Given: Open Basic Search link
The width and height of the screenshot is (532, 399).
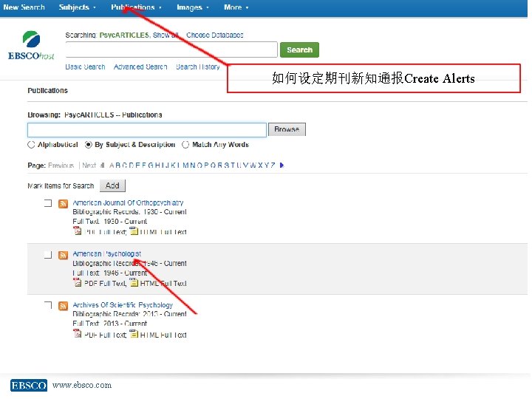Looking at the screenshot, I should click(85, 66).
